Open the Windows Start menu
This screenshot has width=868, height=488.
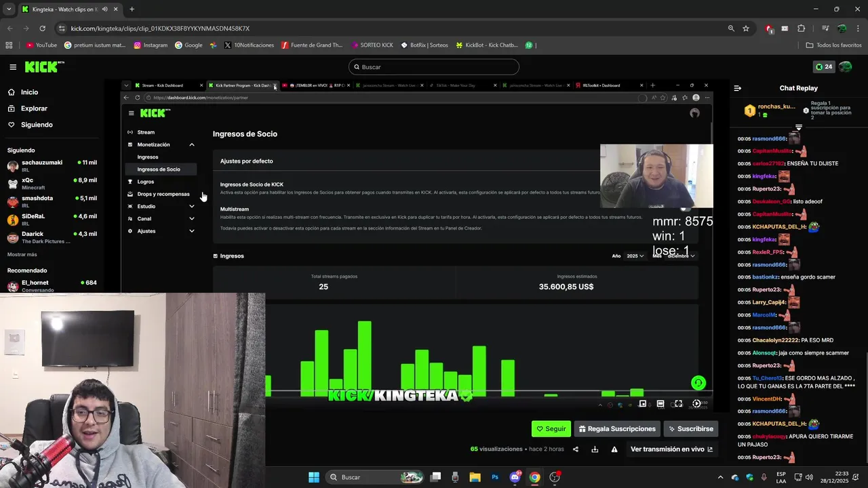[x=314, y=477]
